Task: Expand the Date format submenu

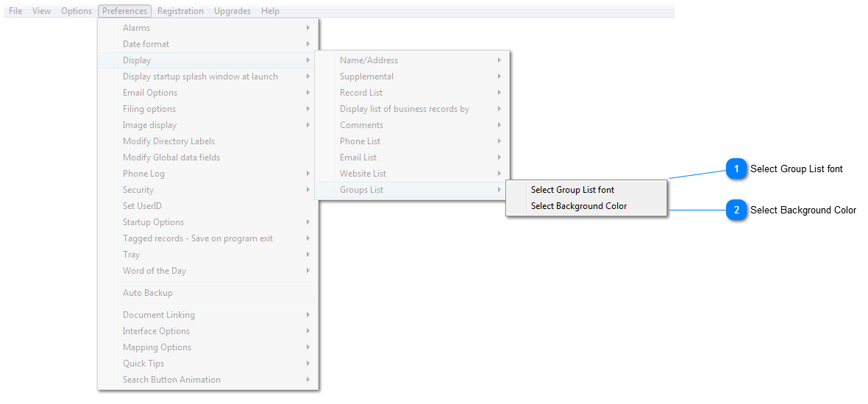Action: point(208,43)
